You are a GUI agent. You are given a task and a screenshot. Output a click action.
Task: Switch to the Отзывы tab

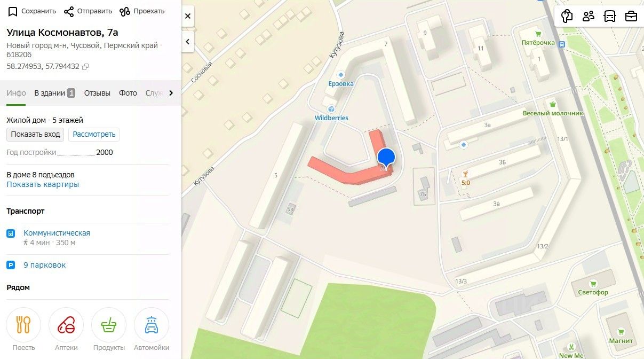tap(97, 93)
